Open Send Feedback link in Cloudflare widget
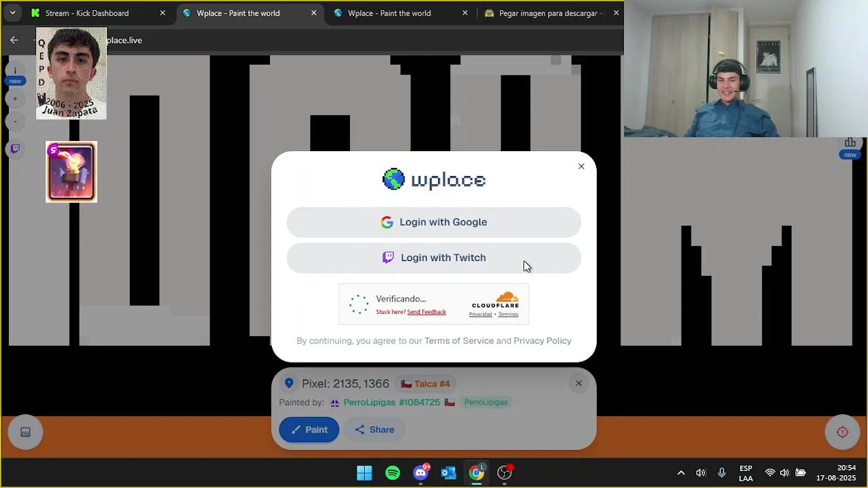The image size is (868, 488). 427,312
